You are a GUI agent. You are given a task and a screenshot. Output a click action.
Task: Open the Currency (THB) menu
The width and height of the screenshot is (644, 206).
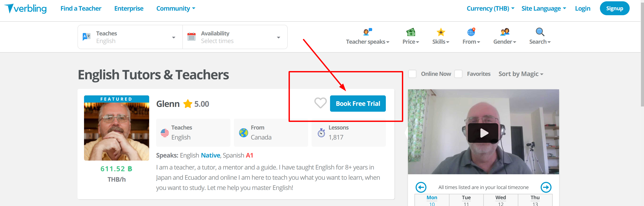point(490,8)
